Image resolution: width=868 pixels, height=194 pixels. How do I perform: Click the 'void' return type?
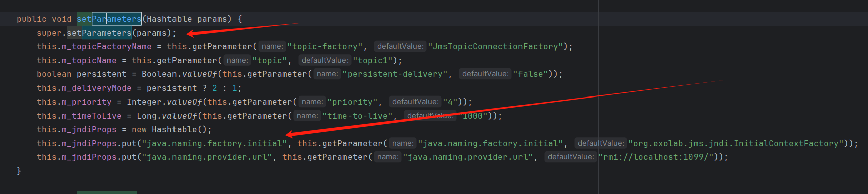tap(62, 19)
